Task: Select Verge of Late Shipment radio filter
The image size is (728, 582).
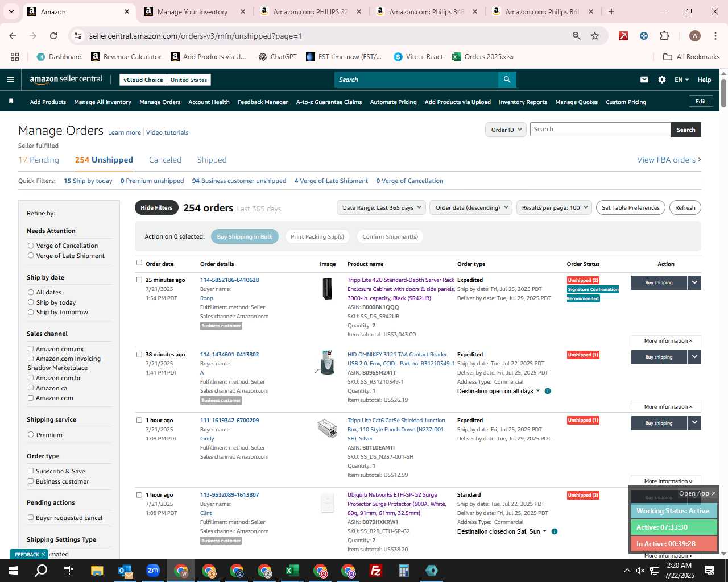Action: click(31, 256)
